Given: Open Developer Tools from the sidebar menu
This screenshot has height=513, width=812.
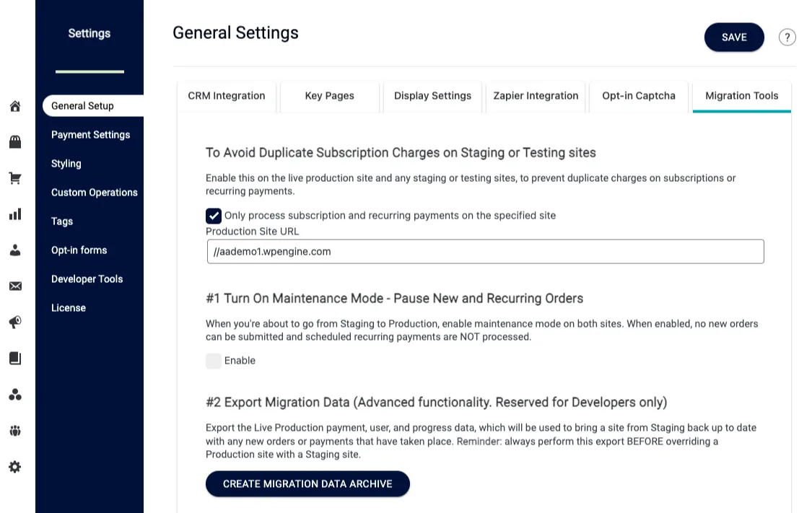Looking at the screenshot, I should tap(87, 279).
